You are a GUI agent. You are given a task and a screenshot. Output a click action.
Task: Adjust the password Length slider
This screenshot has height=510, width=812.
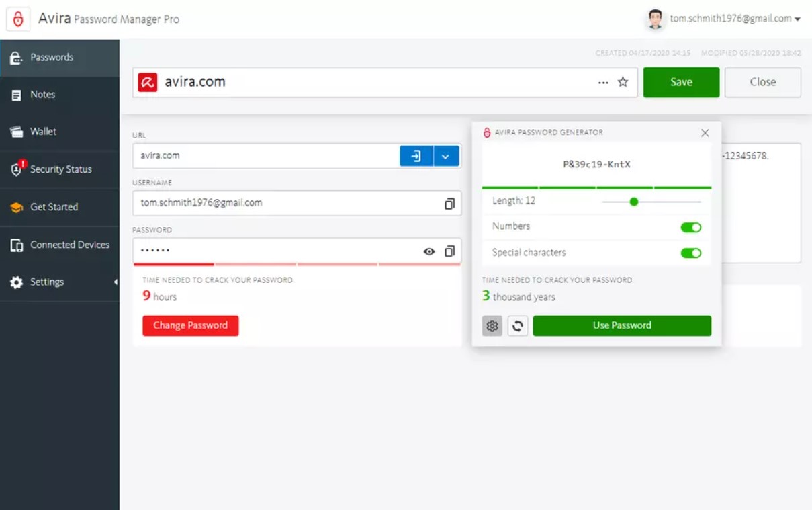[x=633, y=201]
